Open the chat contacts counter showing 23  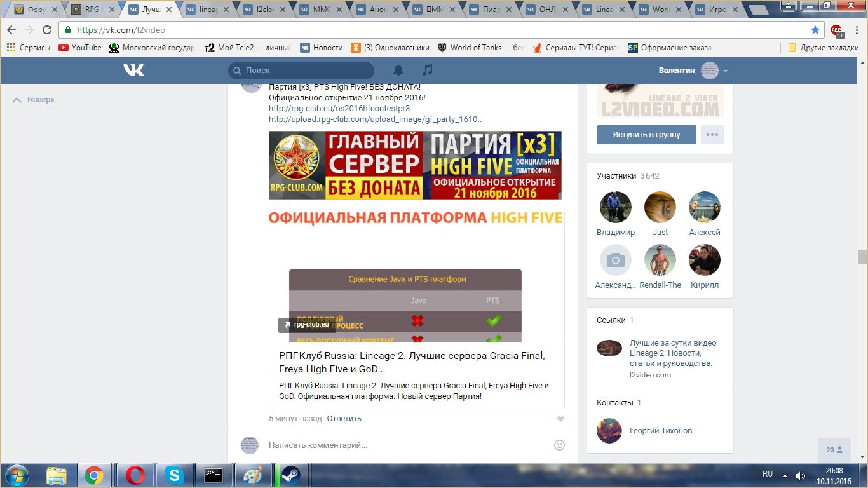(834, 450)
